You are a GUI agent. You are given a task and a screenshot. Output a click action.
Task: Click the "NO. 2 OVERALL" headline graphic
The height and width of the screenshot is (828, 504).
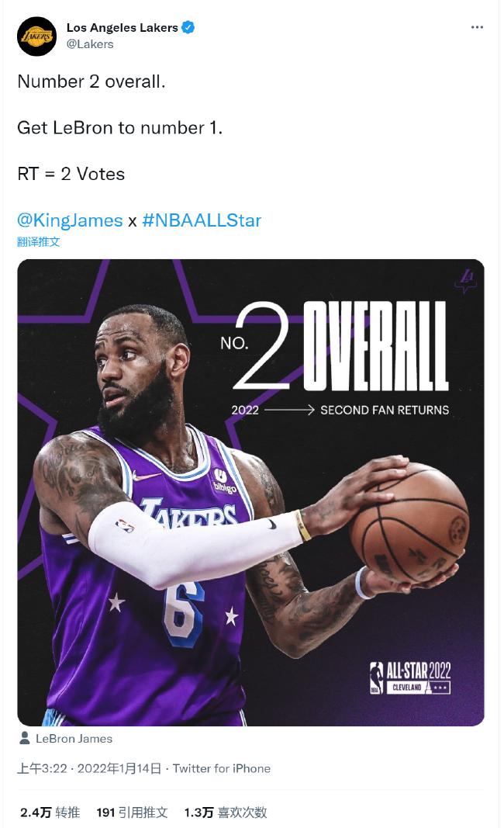click(341, 347)
